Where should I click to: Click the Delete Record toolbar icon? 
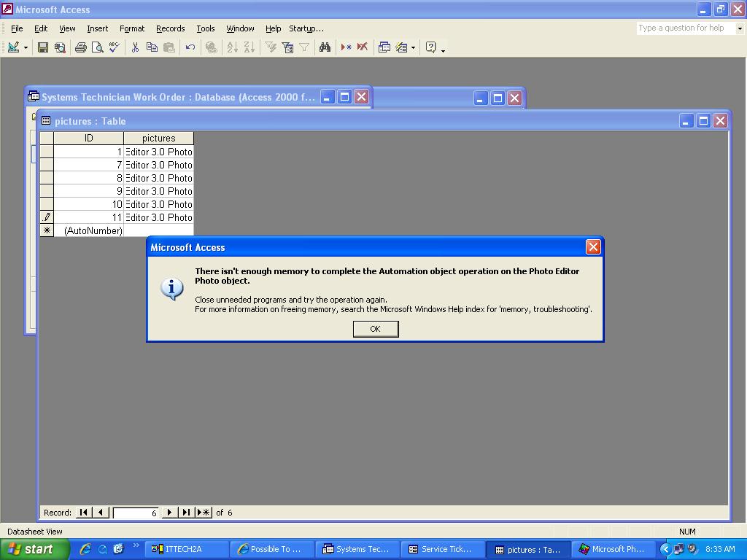pyautogui.click(x=363, y=47)
